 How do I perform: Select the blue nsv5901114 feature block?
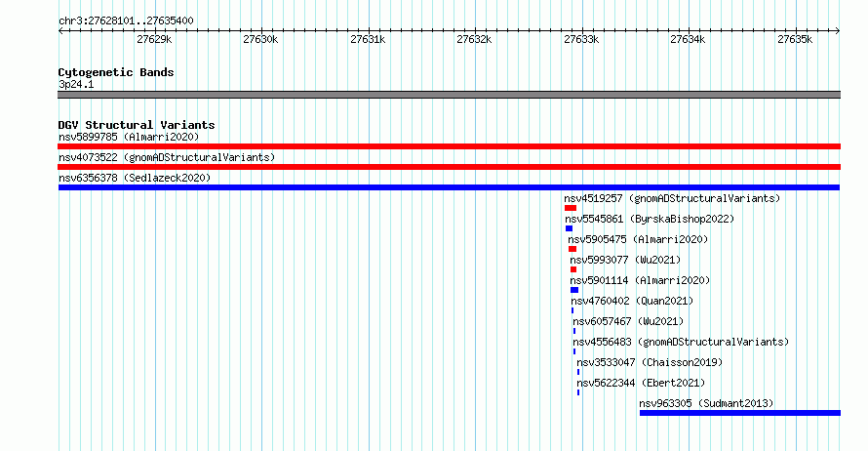[574, 290]
